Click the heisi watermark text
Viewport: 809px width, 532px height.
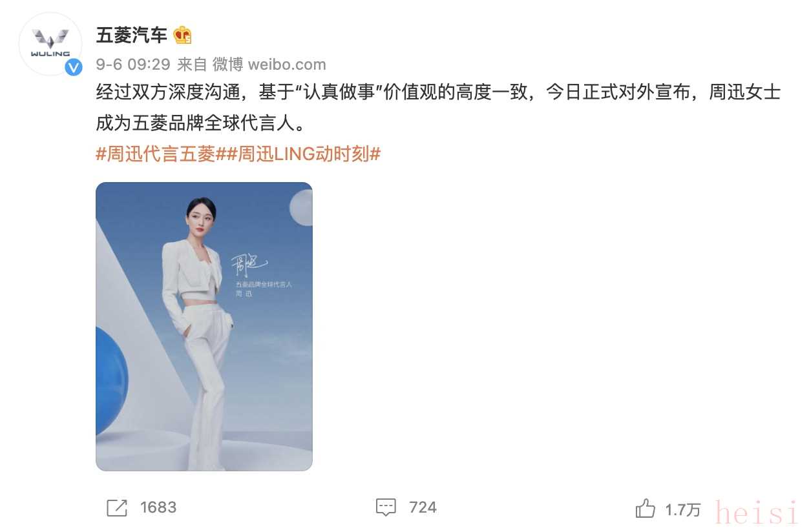[x=757, y=513]
